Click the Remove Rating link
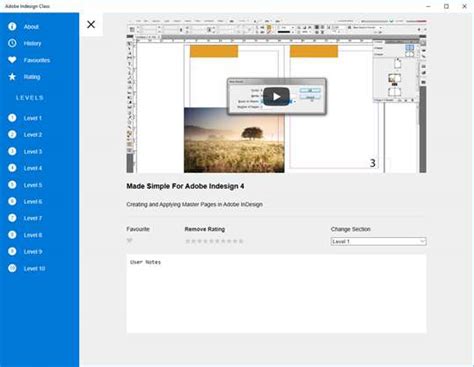This screenshot has height=367, width=474. coord(205,229)
